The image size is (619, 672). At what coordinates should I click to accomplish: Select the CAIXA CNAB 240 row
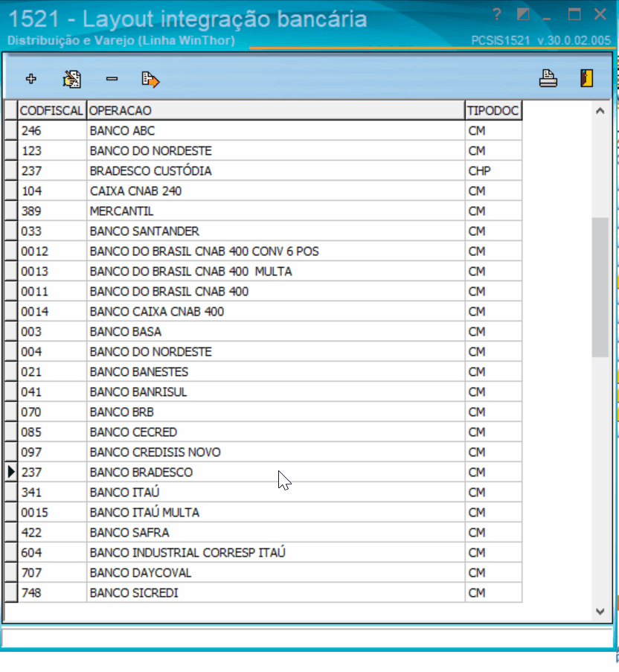tap(263, 191)
